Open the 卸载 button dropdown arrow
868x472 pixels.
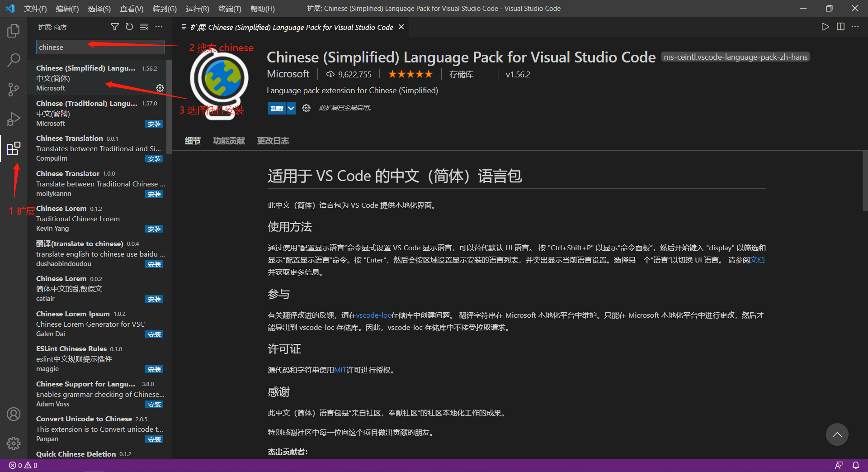tap(291, 108)
